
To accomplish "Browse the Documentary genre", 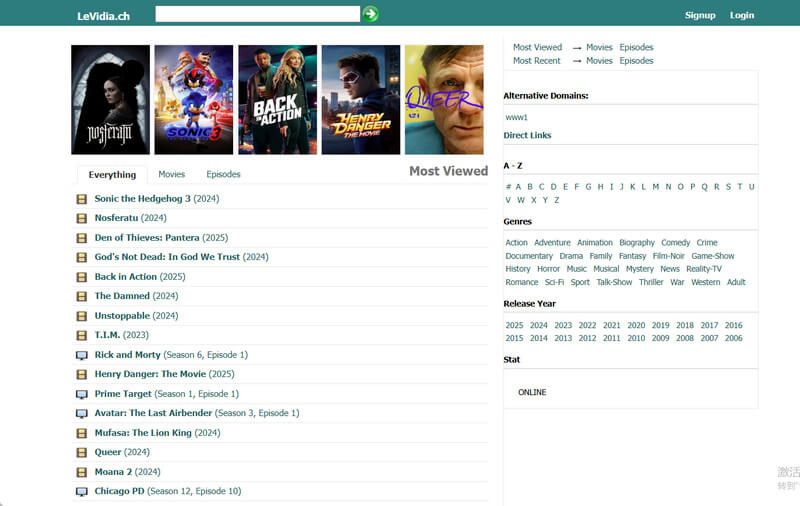I will coord(529,256).
